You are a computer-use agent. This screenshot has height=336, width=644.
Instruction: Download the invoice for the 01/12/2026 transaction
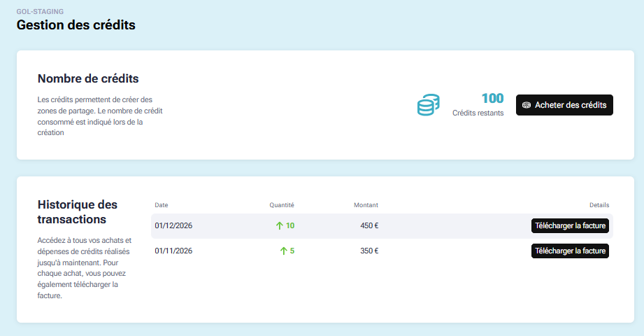point(570,226)
